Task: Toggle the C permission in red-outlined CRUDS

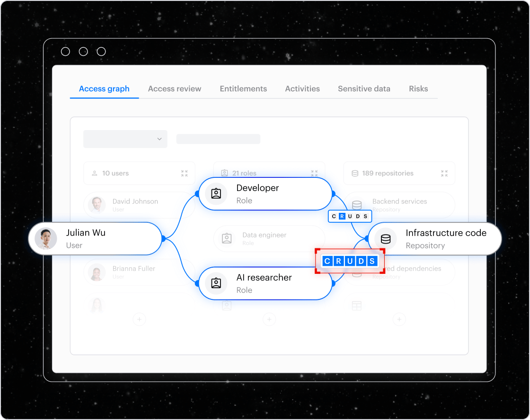Action: coord(327,261)
